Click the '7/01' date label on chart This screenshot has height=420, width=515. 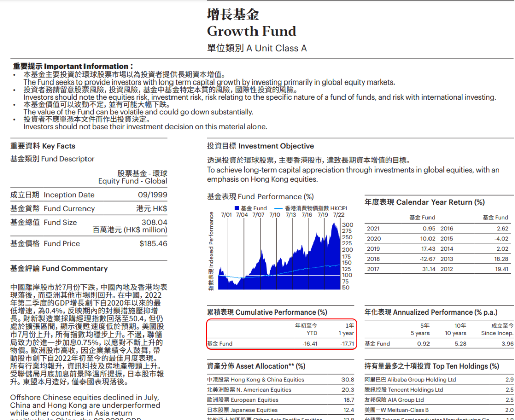click(226, 215)
